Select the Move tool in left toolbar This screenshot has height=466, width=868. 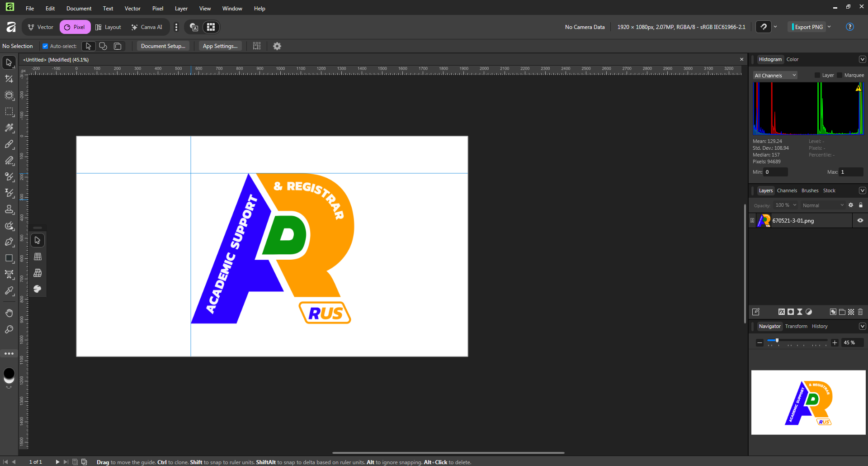9,62
